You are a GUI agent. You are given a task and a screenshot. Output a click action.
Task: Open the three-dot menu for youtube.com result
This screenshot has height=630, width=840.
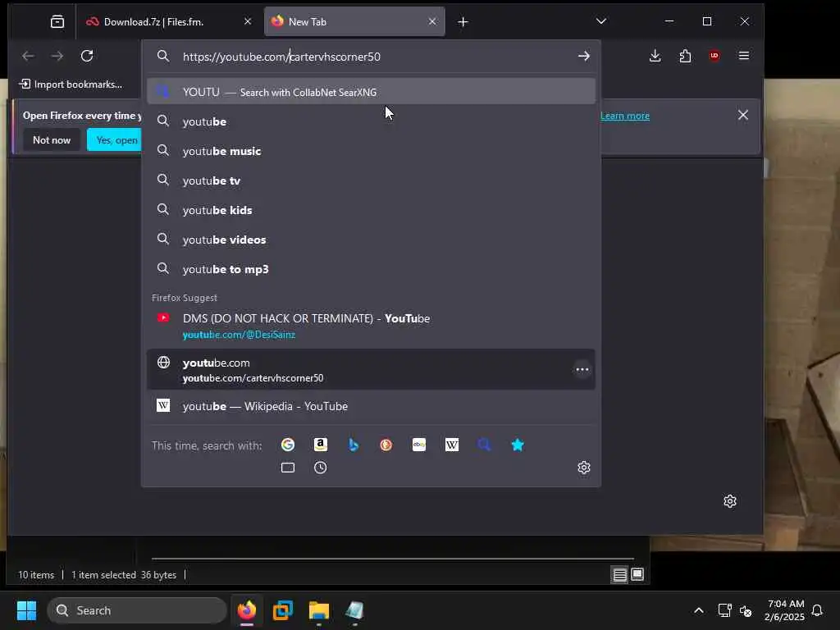[582, 370]
